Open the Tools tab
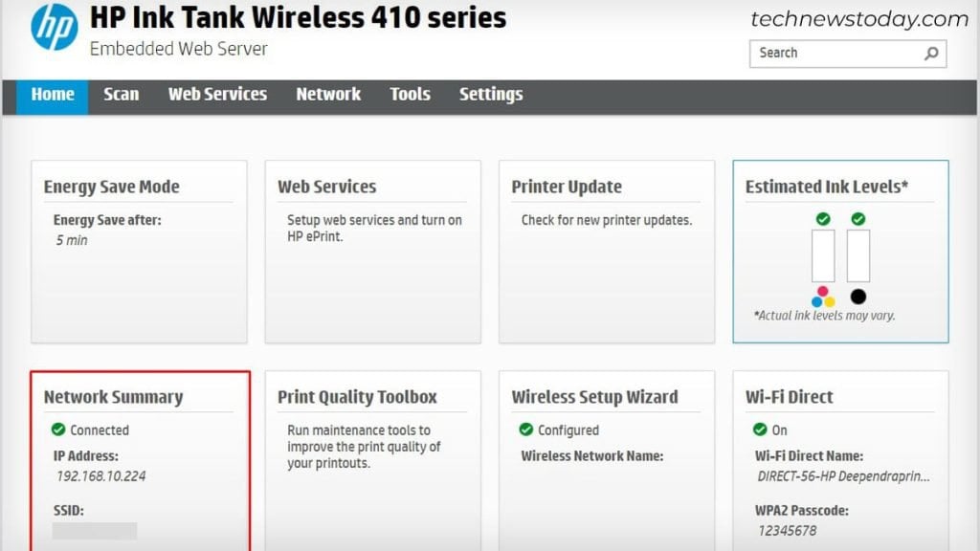Viewport: 980px width, 551px height. pos(410,95)
